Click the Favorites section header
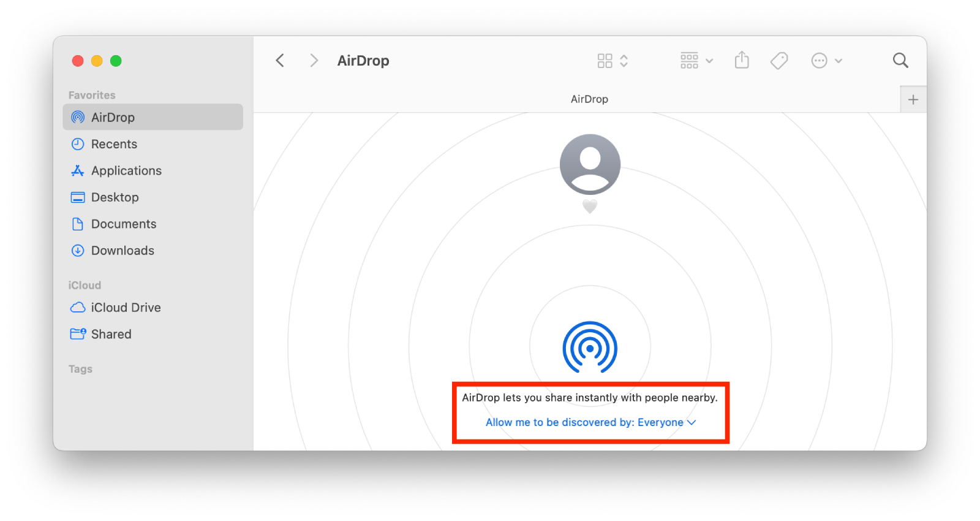 click(x=92, y=95)
